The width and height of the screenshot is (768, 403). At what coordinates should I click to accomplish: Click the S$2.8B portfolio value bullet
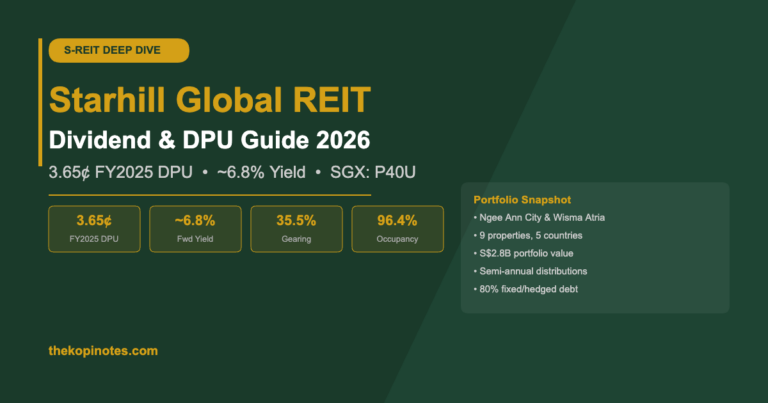tap(524, 253)
